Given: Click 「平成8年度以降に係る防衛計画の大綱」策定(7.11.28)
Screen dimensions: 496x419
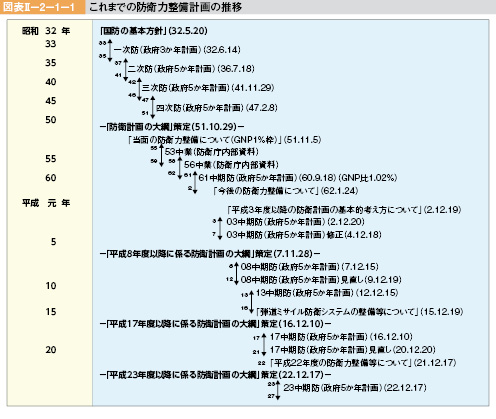Looking at the screenshot, I should point(210,254).
